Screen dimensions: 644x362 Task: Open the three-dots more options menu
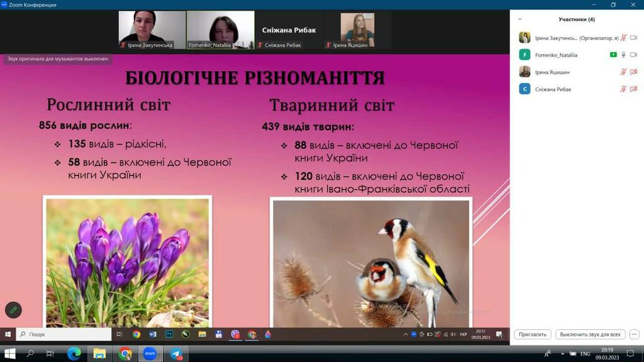(634, 334)
